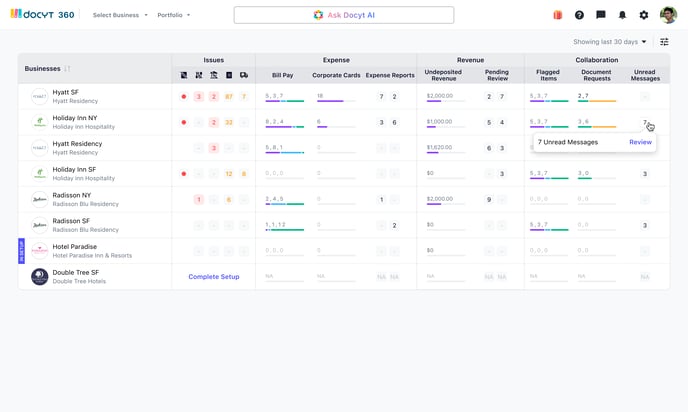Click Pending Review count 6 in Hyatt Residency row
The width and height of the screenshot is (688, 412).
489,148
